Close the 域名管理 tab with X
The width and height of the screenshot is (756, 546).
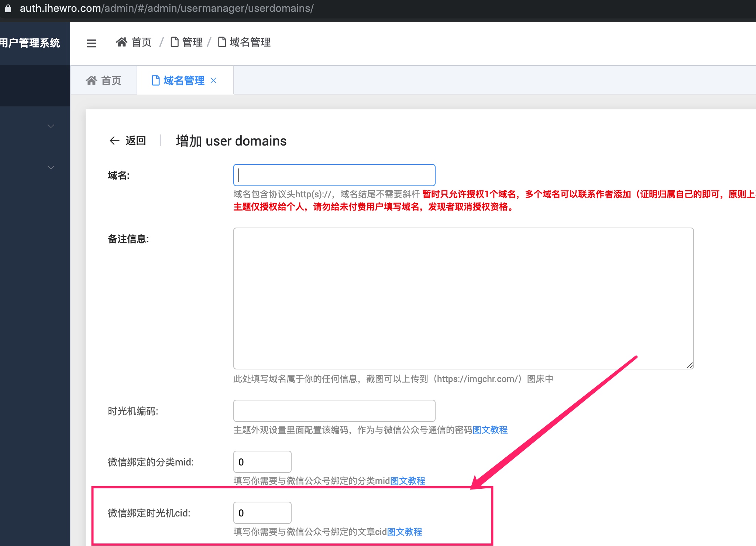pyautogui.click(x=213, y=80)
